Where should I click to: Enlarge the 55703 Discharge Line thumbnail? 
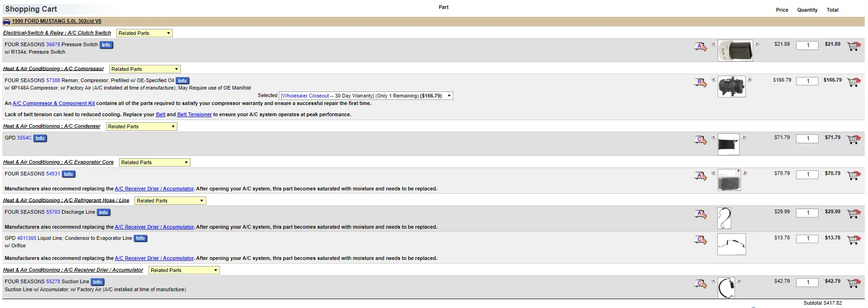pos(724,218)
